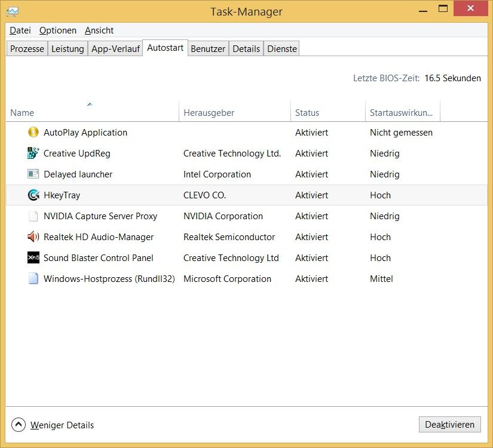Select the Autostart tab
The width and height of the screenshot is (493, 448).
click(x=166, y=48)
